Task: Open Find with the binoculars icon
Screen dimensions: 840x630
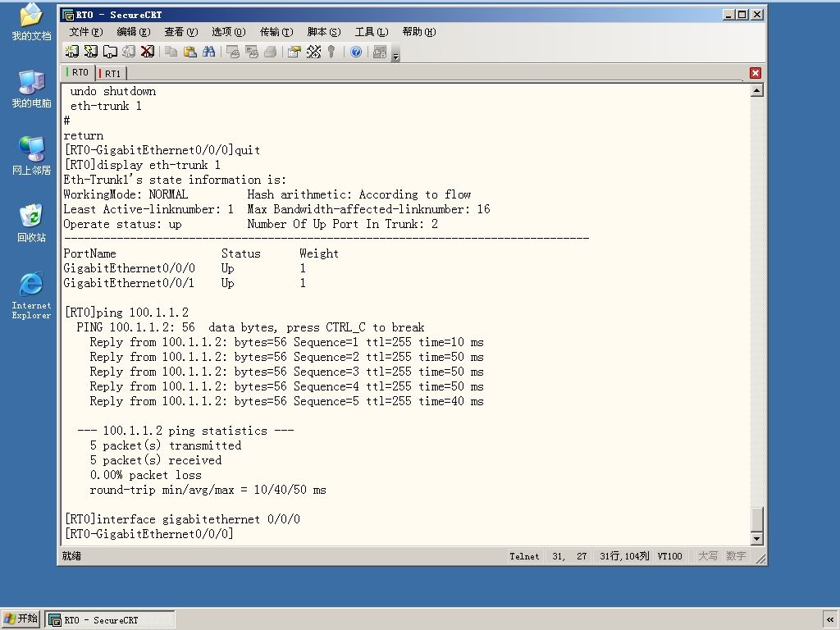Action: click(x=209, y=52)
